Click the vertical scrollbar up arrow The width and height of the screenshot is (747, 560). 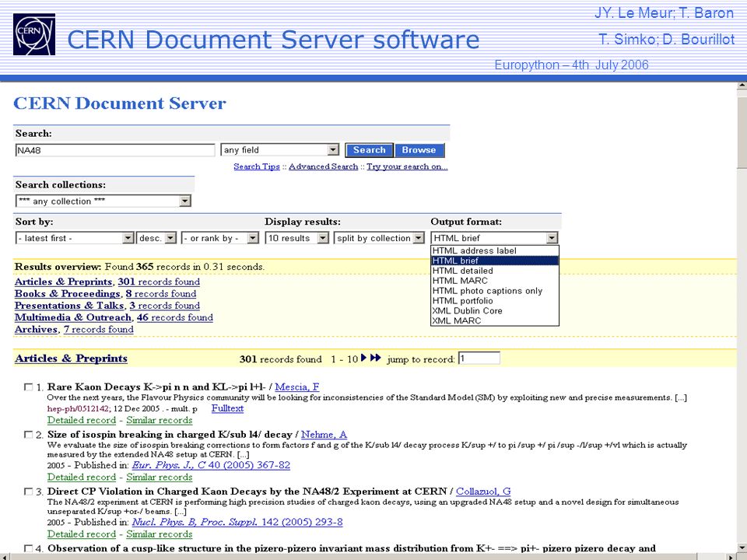pyautogui.click(x=742, y=86)
